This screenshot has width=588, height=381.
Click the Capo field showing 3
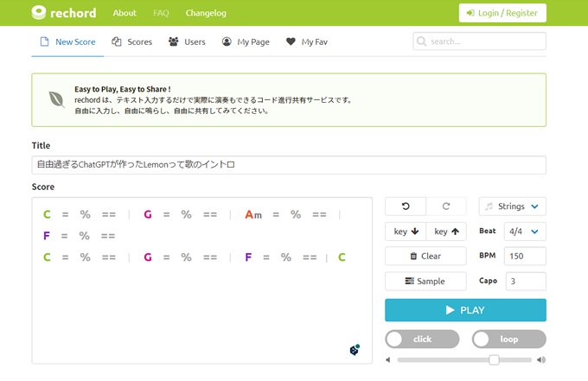point(526,282)
